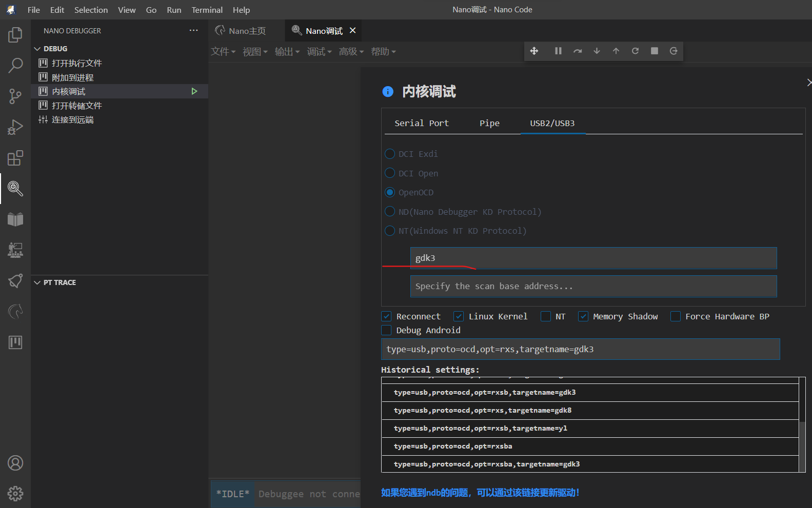Click the target name field containing gdk3
Image resolution: width=812 pixels, height=508 pixels.
[593, 258]
